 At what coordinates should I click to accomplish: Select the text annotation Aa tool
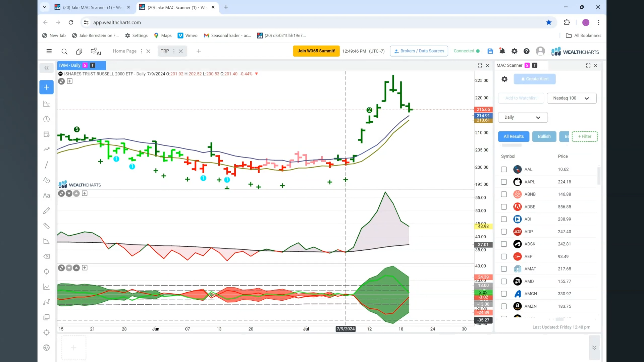[47, 195]
